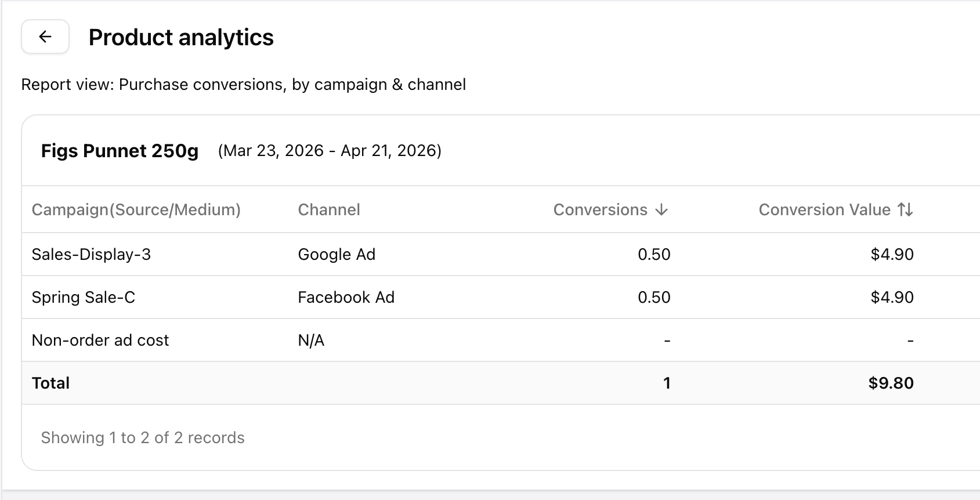
Task: Click the N/A channel cell
Action: (x=311, y=340)
